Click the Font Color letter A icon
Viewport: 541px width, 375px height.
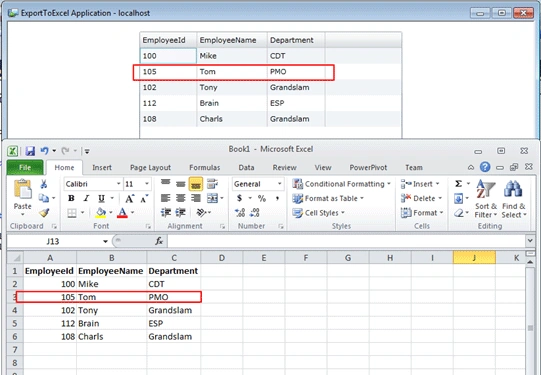pos(122,213)
